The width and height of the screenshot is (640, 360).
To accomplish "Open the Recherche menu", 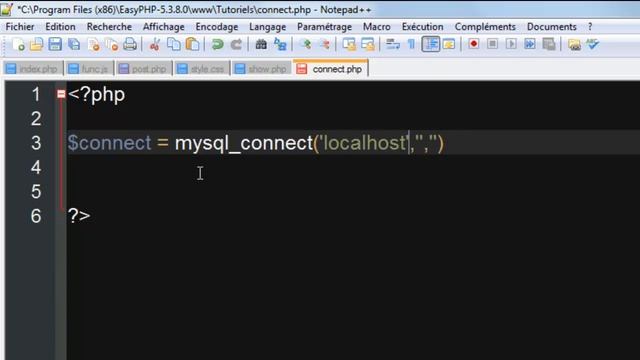I will 109,27.
